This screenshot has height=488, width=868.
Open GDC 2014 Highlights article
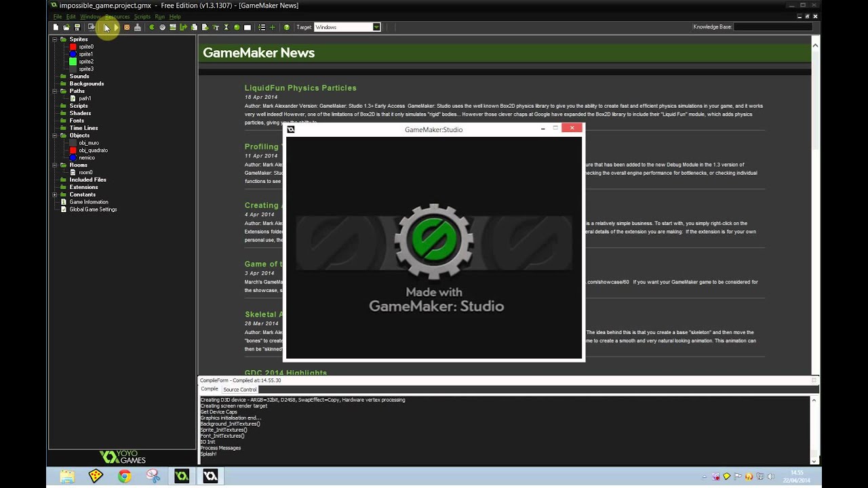[285, 373]
